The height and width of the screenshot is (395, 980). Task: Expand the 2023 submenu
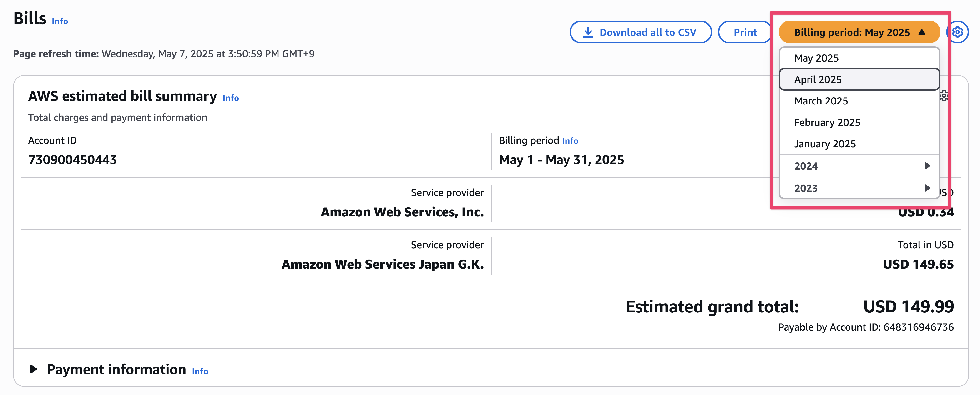(x=859, y=188)
